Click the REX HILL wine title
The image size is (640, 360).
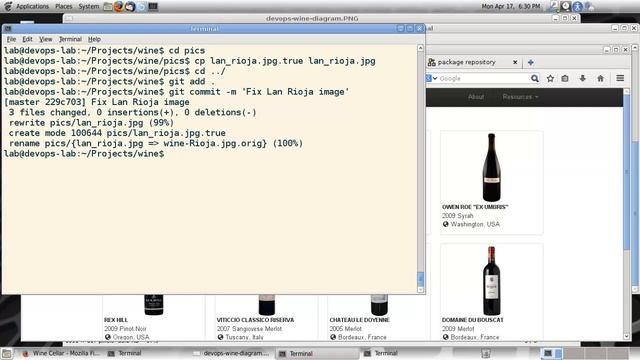[116, 320]
